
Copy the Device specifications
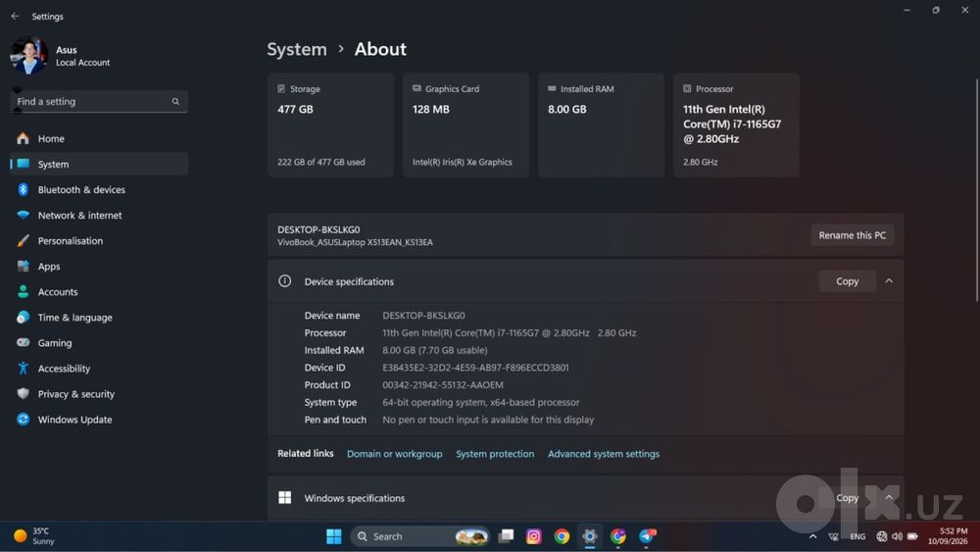click(847, 282)
